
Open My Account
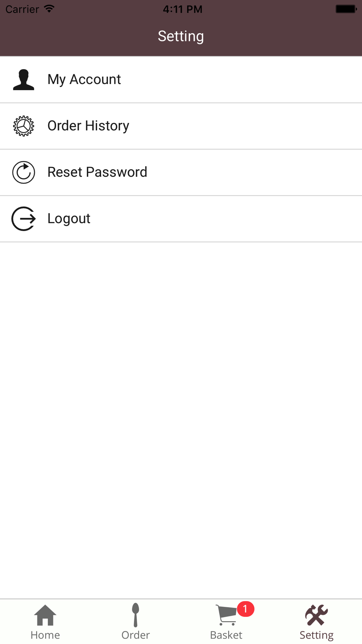(x=181, y=80)
